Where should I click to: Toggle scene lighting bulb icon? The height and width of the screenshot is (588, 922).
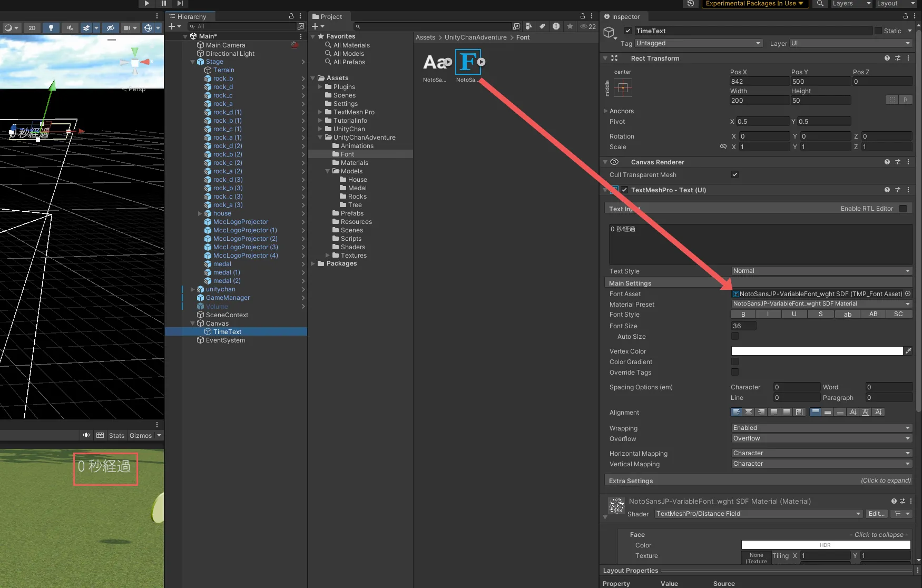click(51, 28)
